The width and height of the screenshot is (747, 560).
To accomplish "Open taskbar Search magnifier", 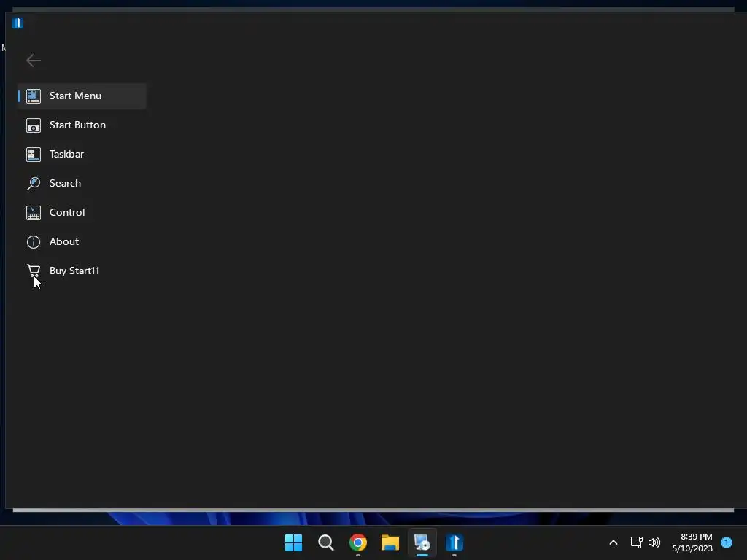I will [326, 542].
